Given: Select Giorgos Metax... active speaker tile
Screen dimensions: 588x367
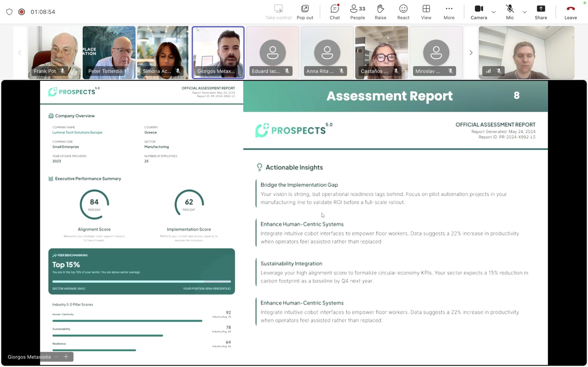Looking at the screenshot, I should pos(218,53).
